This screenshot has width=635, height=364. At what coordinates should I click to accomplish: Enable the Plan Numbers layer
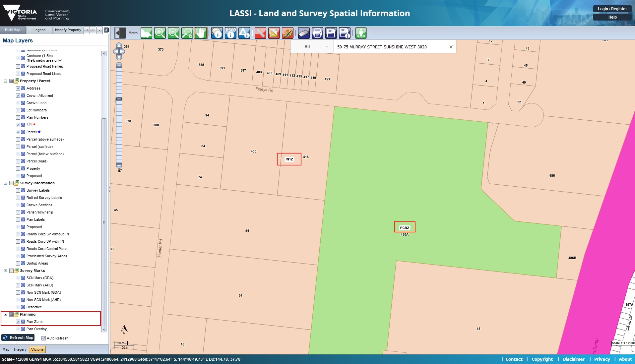click(18, 117)
